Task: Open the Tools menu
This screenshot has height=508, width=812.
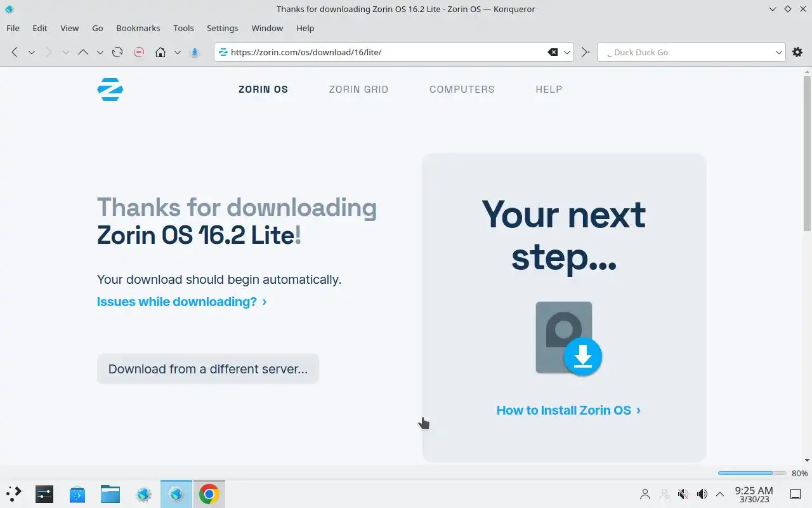Action: click(183, 28)
